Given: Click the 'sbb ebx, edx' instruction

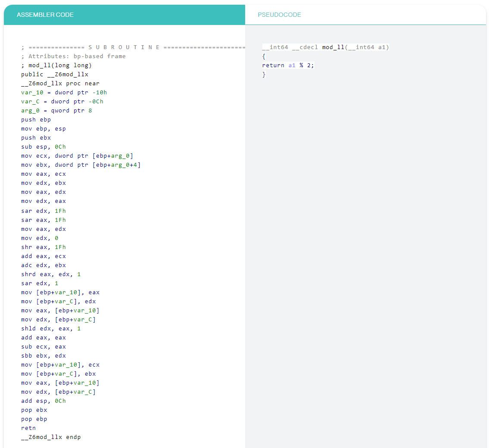Looking at the screenshot, I should [x=44, y=356].
